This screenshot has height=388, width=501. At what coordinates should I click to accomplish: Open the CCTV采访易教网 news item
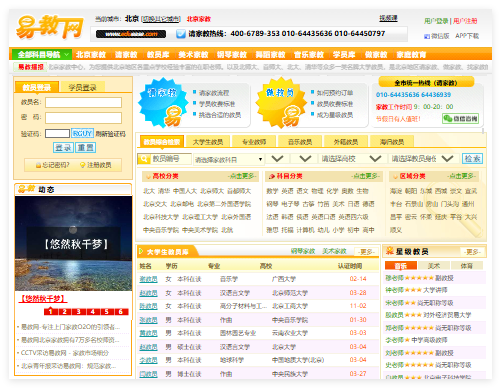pyautogui.click(x=65, y=353)
